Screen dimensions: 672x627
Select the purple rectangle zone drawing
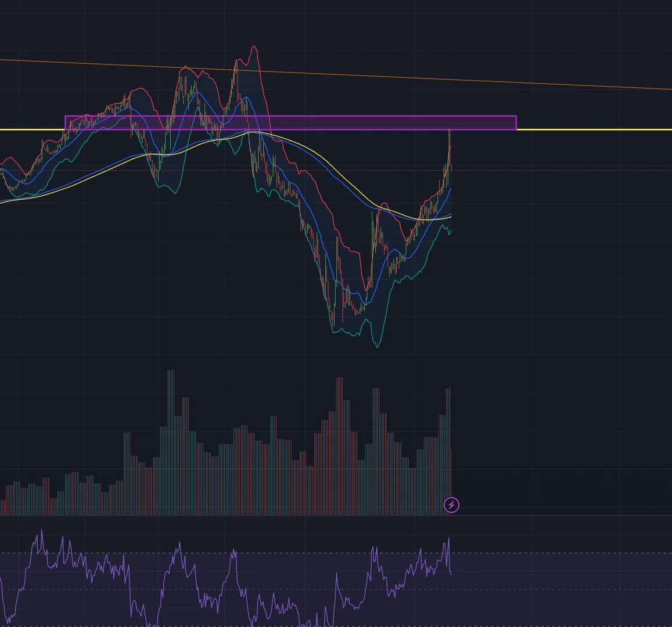(x=290, y=122)
